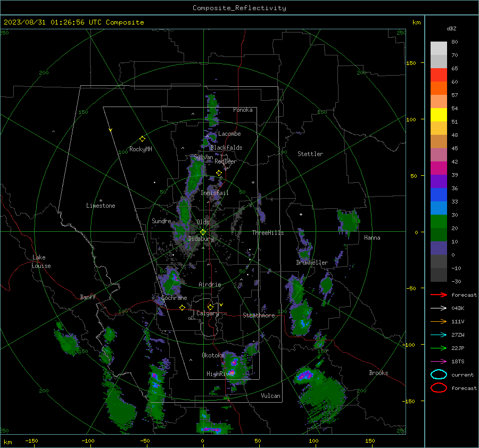Select the Limestone label
The image size is (479, 448).
click(x=101, y=206)
